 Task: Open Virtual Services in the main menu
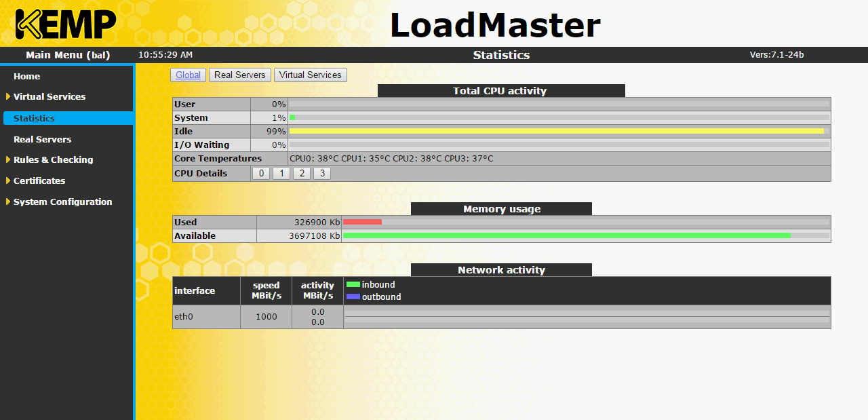pos(50,96)
